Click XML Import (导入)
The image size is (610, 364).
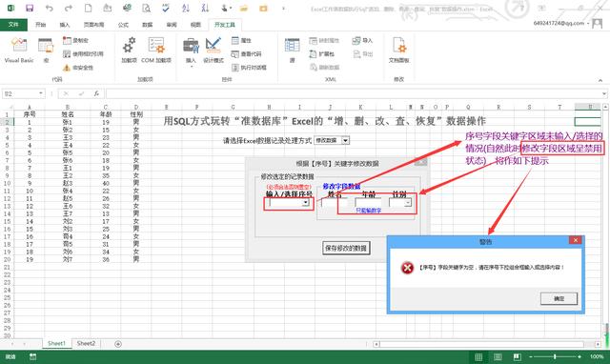click(362, 40)
